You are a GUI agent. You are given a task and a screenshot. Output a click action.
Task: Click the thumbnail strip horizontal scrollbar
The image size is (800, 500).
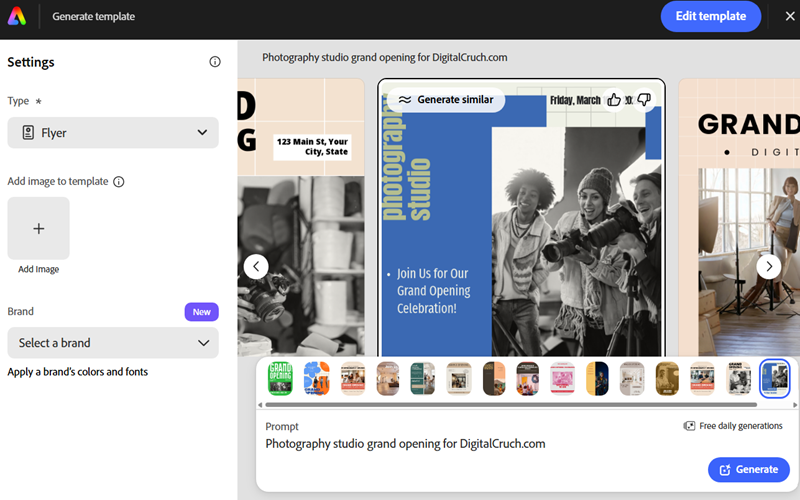pos(511,405)
